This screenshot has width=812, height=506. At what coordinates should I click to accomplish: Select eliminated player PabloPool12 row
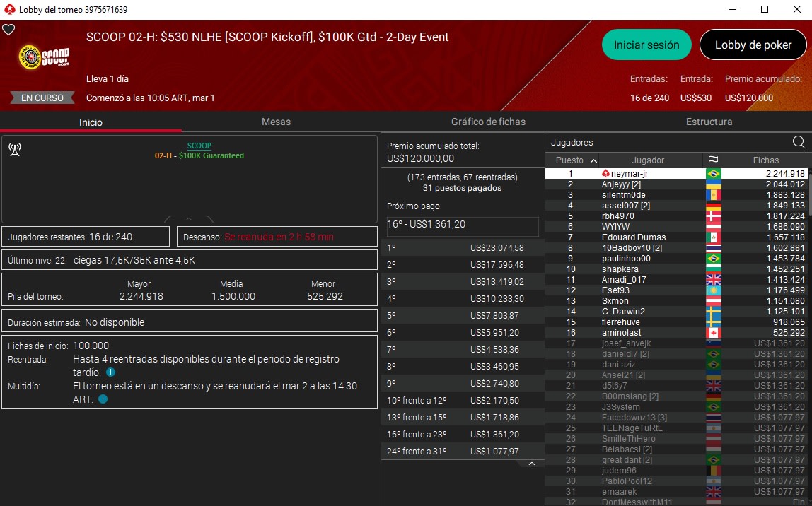coord(675,481)
